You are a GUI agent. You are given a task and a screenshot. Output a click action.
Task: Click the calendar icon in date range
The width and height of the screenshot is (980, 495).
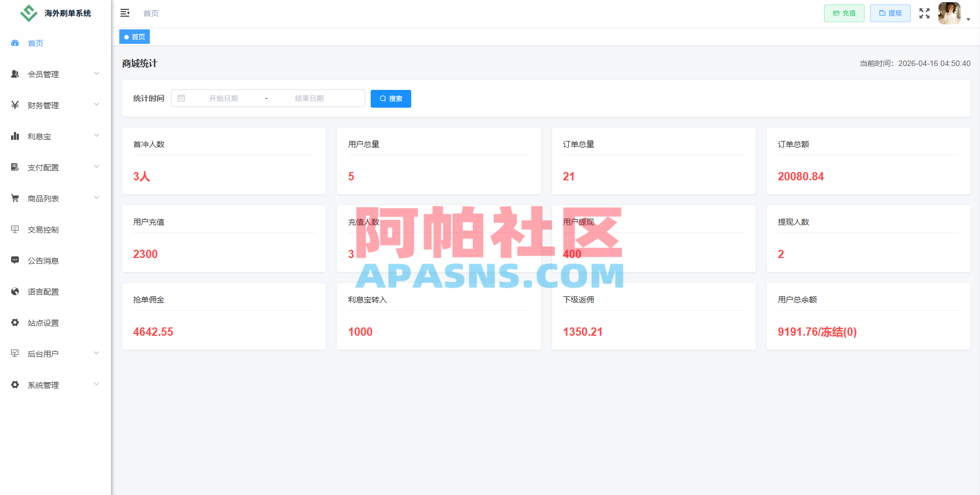pos(181,98)
